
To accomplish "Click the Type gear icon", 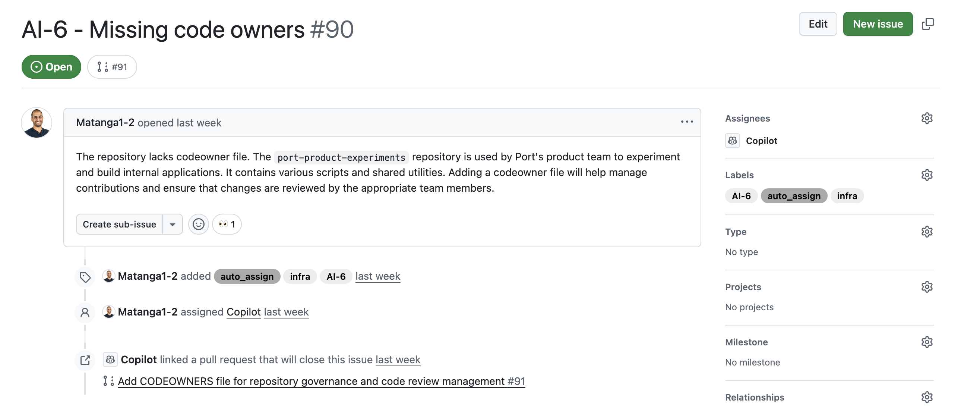I will coord(927,232).
